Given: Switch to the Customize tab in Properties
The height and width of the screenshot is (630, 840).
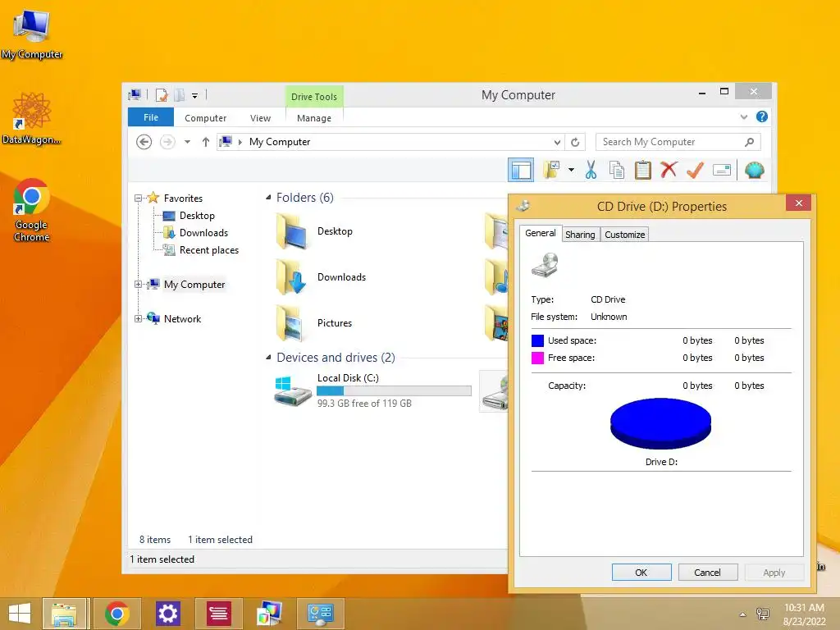Looking at the screenshot, I should click(x=624, y=235).
